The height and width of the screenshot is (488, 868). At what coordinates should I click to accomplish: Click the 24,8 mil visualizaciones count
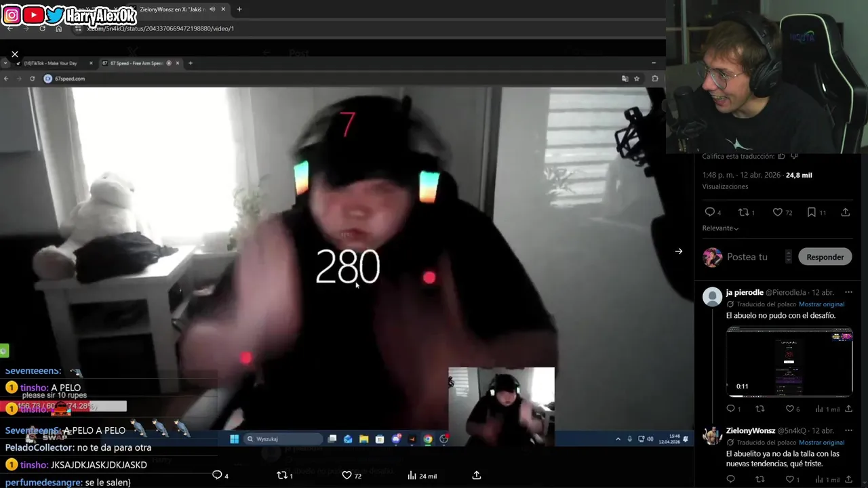pyautogui.click(x=799, y=175)
